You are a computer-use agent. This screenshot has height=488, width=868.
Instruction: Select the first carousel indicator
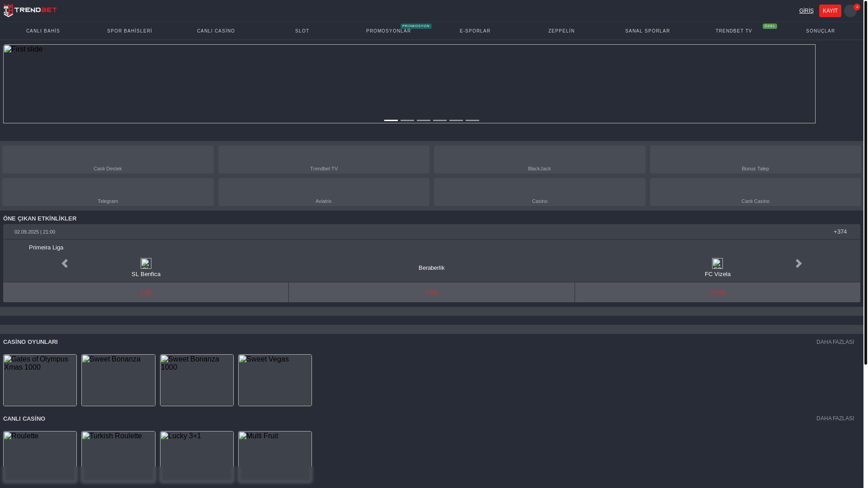point(391,120)
